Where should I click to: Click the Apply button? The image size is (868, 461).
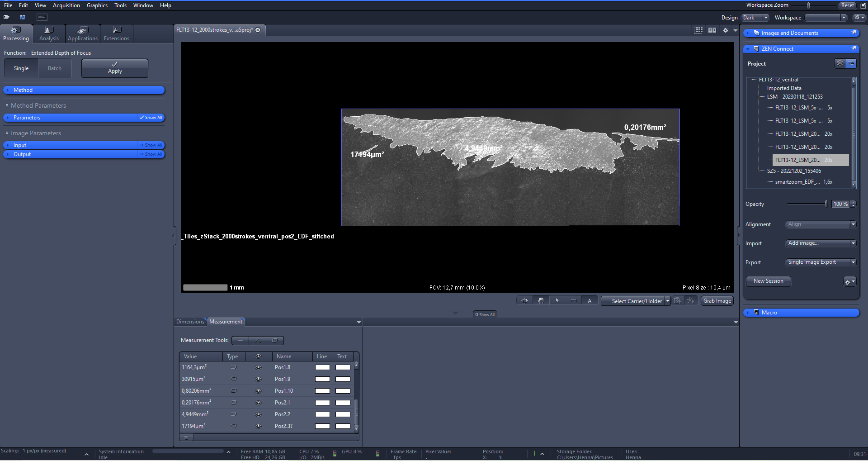tap(115, 68)
